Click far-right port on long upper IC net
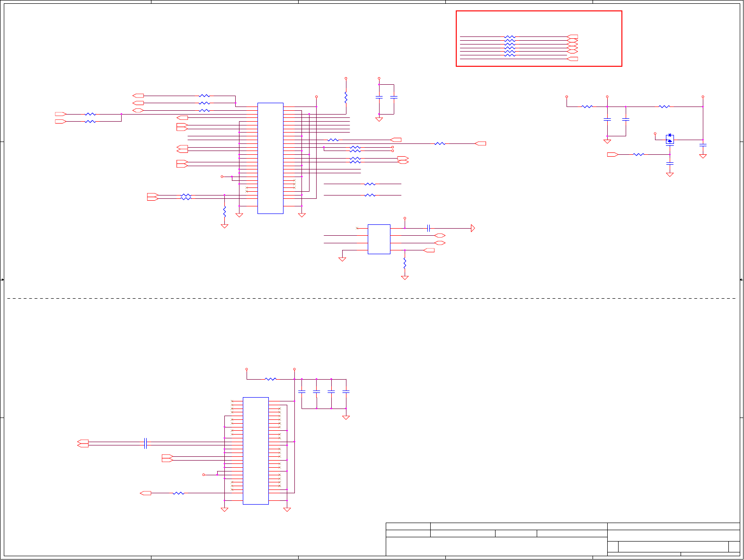Screen dimensions: 744x560 pyautogui.click(x=480, y=143)
